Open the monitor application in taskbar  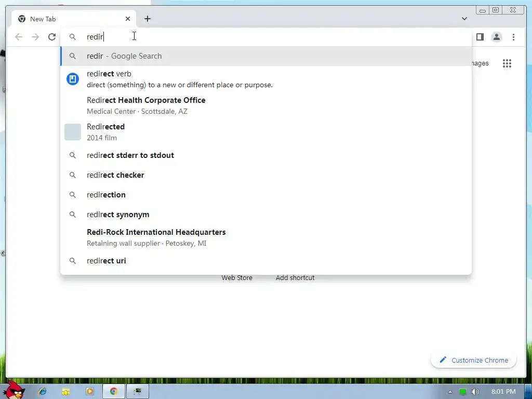click(137, 391)
